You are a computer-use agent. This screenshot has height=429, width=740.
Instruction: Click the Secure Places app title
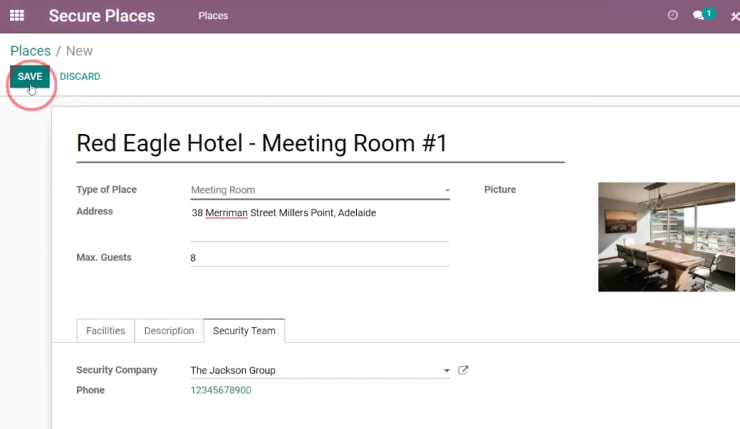point(102,16)
